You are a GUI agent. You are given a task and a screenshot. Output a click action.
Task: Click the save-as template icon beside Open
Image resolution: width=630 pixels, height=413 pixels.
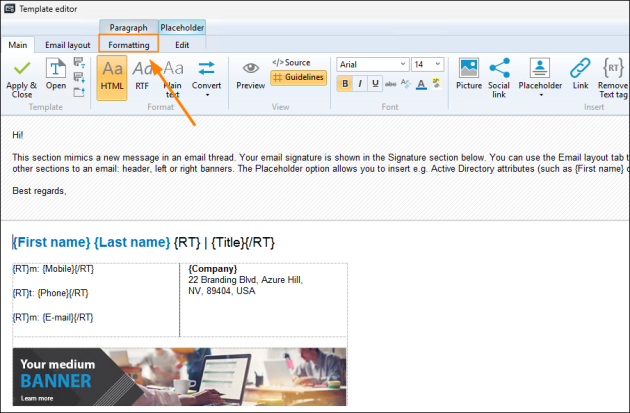point(79,62)
